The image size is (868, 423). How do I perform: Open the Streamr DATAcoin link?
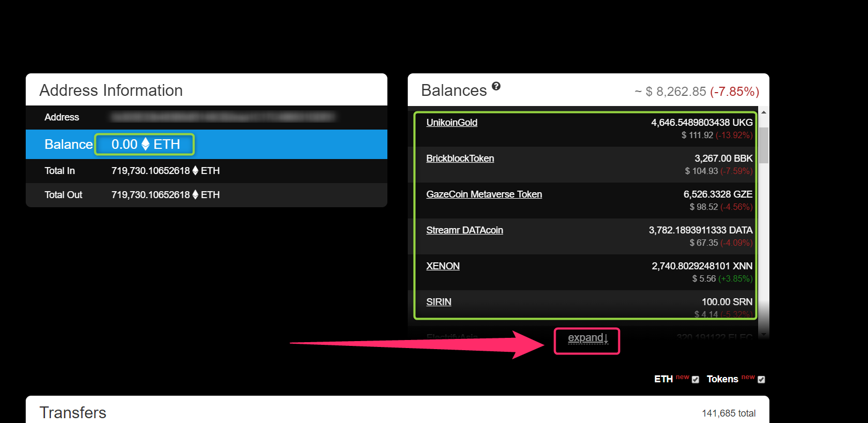(x=465, y=230)
